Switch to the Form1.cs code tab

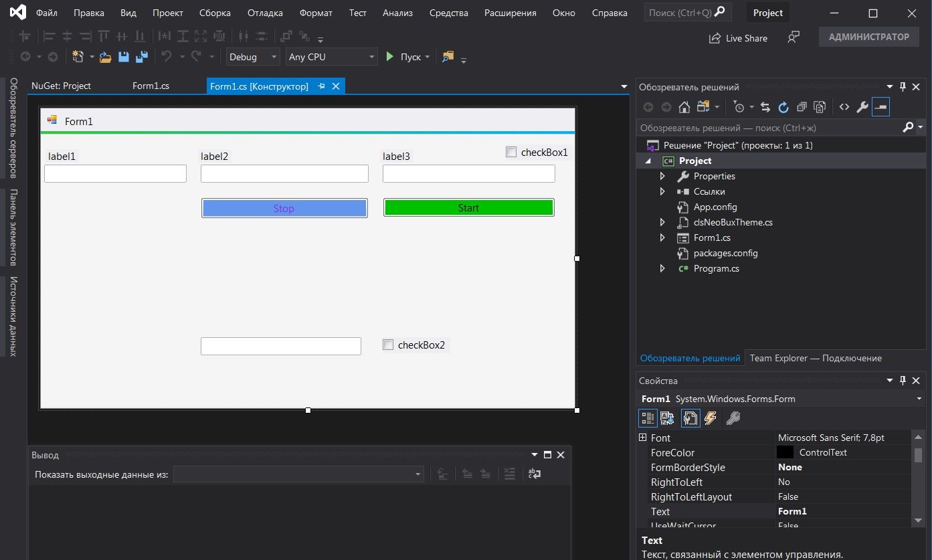151,86
